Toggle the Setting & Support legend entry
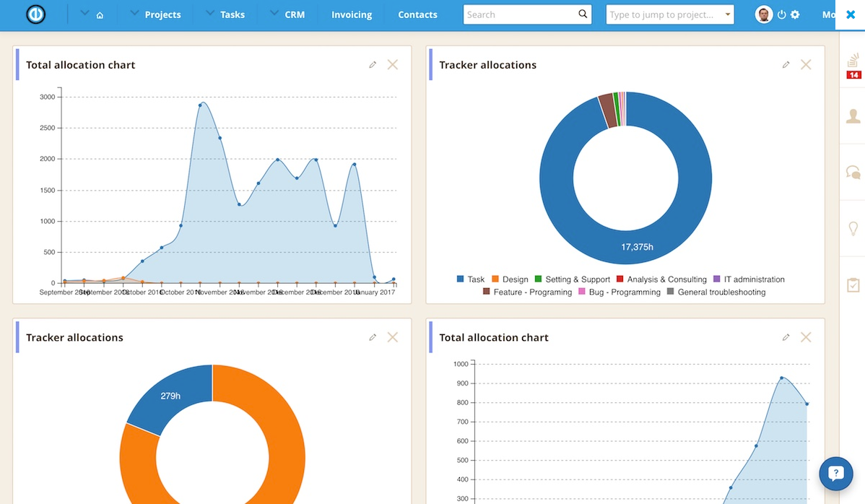Viewport: 865px width, 504px height. (573, 279)
